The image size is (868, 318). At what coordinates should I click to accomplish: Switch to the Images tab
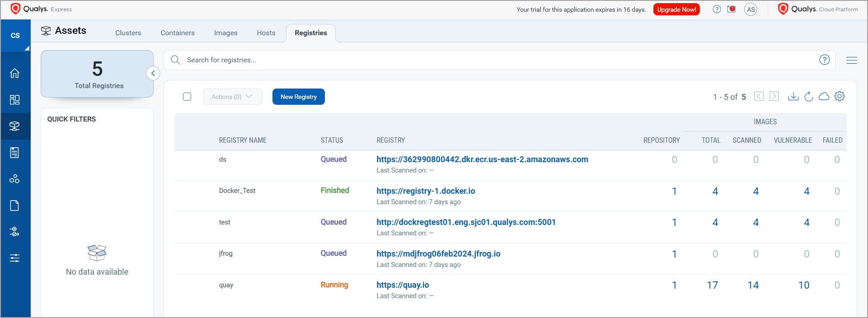(x=226, y=33)
